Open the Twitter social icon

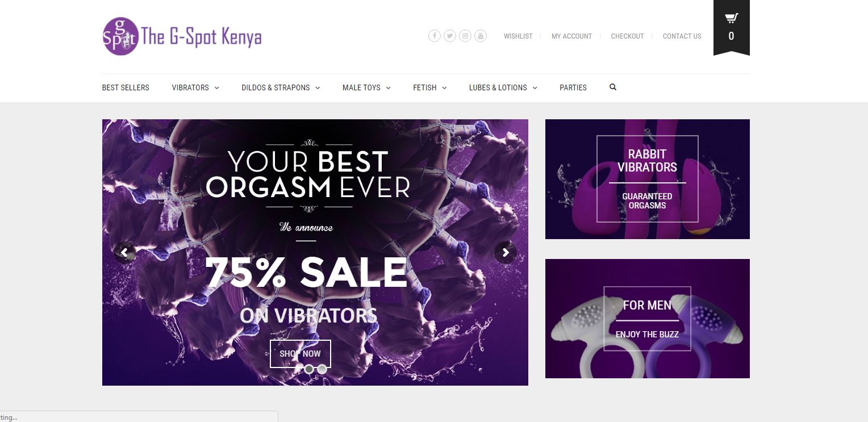coord(450,36)
